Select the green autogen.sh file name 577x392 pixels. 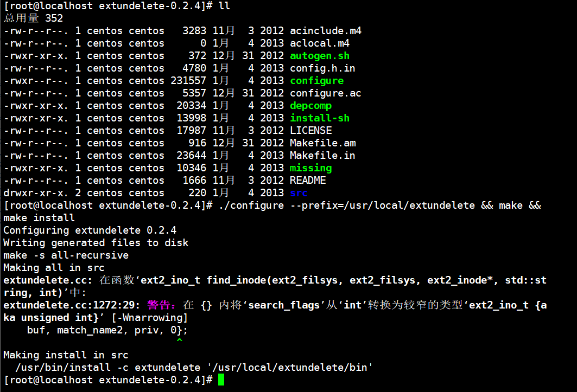click(319, 55)
